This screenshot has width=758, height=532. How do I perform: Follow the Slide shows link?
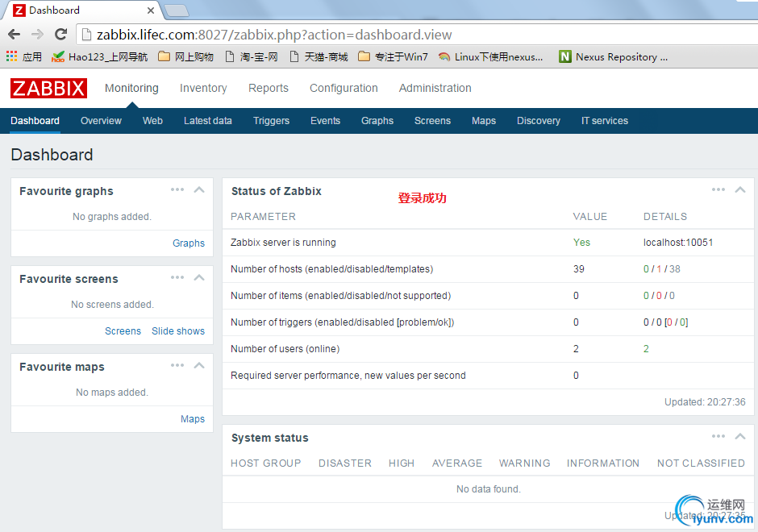pyautogui.click(x=178, y=331)
